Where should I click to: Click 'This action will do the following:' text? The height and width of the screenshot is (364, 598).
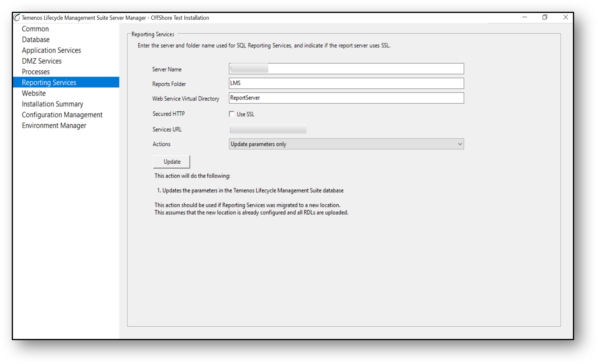192,176
